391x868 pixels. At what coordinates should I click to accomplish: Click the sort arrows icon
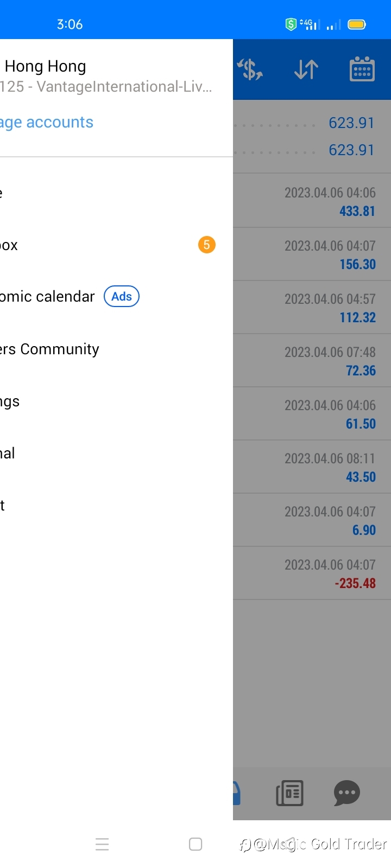point(306,69)
